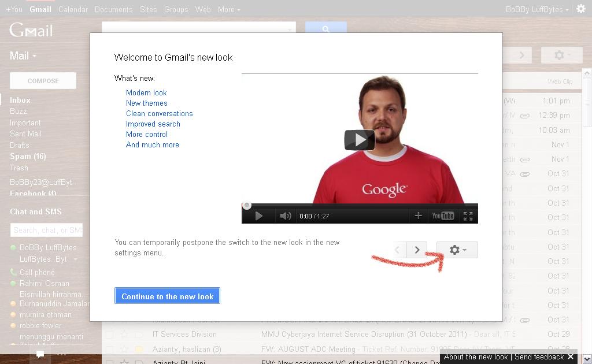Open the Buzz label

click(18, 112)
